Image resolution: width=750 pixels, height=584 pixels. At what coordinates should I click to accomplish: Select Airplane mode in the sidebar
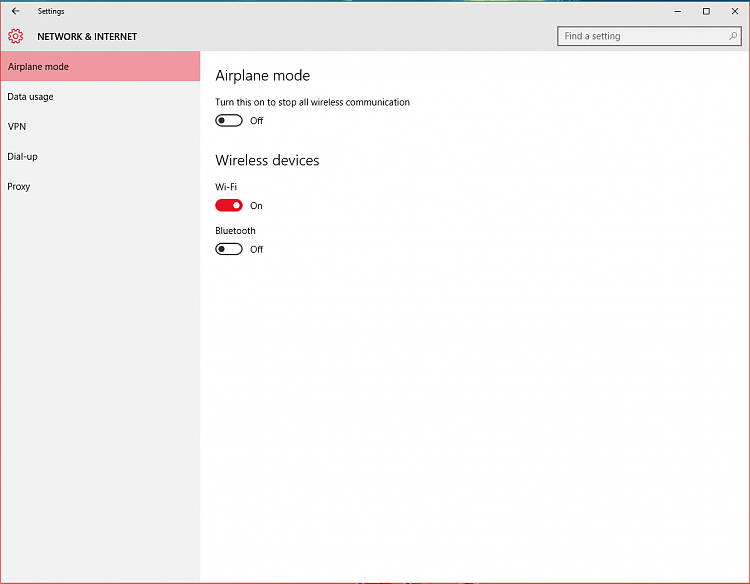(x=100, y=66)
